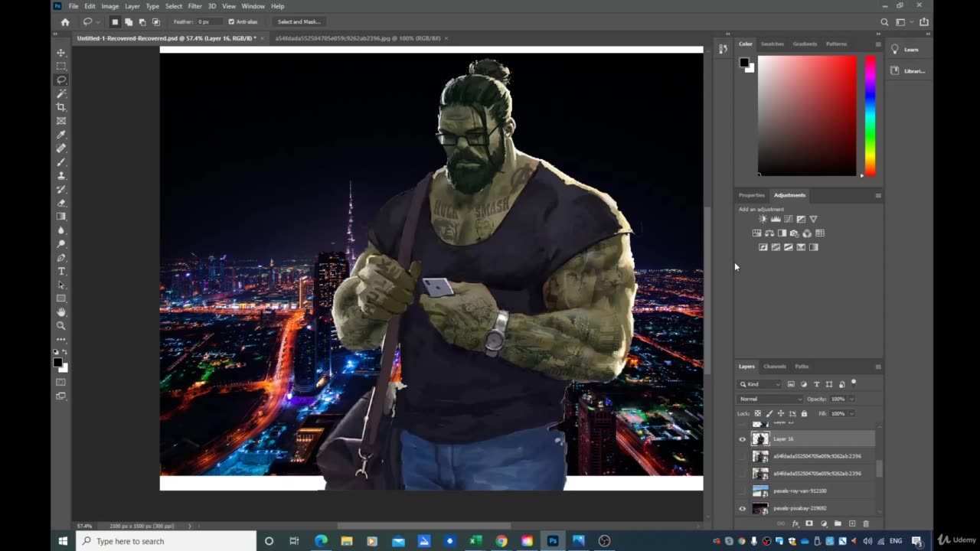This screenshot has width=980, height=551.
Task: Open the Kind layer filter dropdown
Action: tap(759, 384)
